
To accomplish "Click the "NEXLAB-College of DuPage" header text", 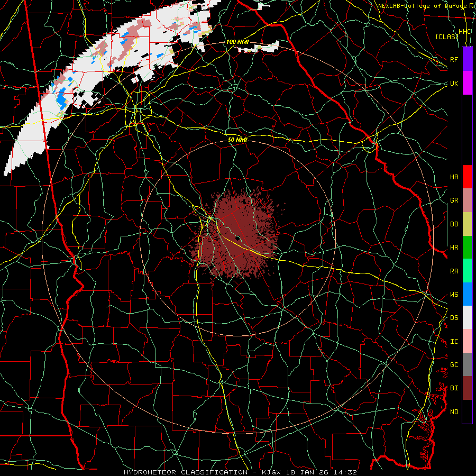I will click(422, 6).
